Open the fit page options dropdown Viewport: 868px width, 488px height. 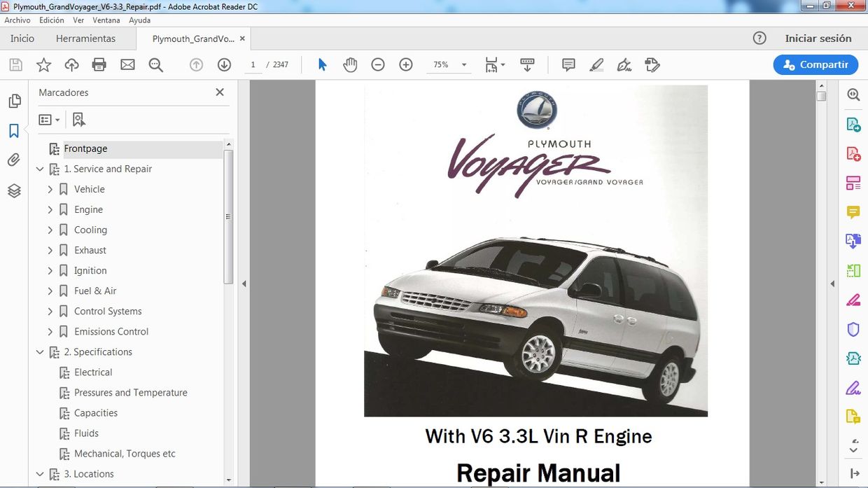(496, 64)
